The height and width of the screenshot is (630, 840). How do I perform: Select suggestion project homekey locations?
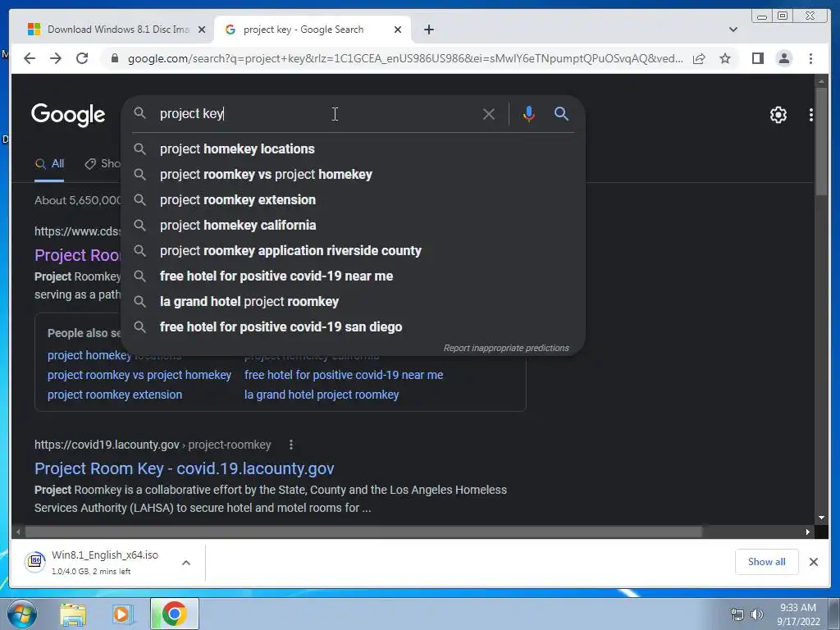[x=353, y=149]
